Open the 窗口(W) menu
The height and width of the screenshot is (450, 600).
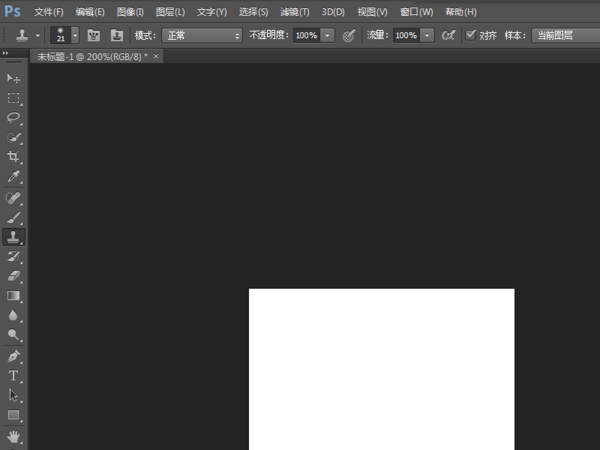click(x=417, y=12)
